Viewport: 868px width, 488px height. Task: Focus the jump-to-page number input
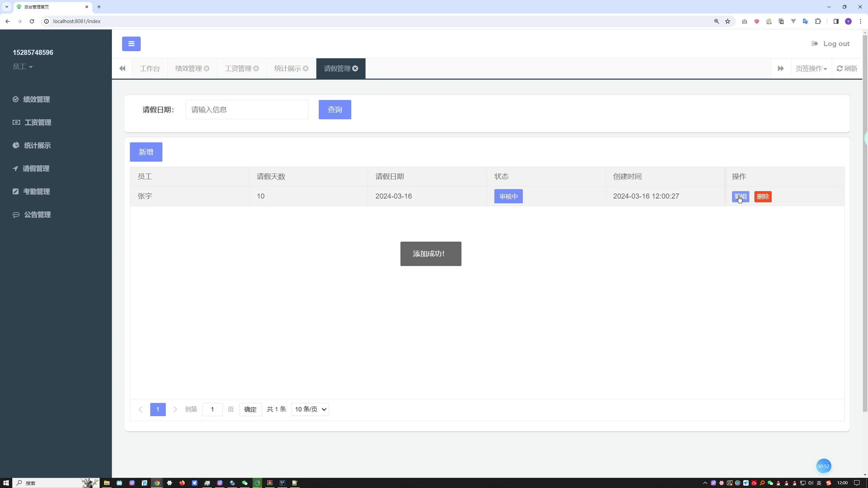click(x=212, y=409)
